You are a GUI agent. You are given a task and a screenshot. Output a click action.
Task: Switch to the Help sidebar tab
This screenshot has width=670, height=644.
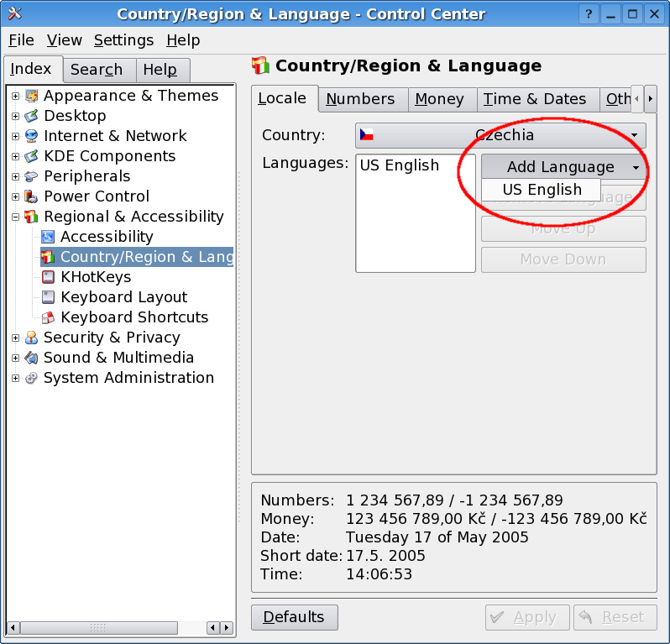(162, 70)
